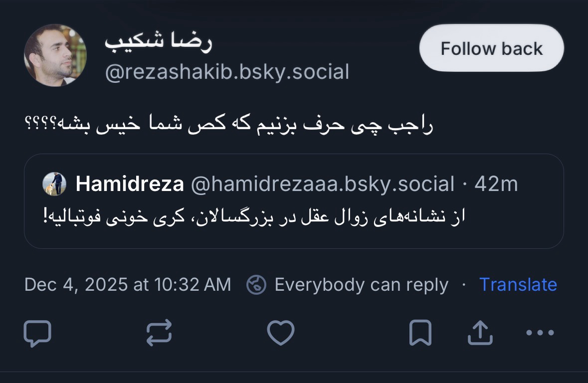Select the @hamidrezaaa.bsky.social handle
588x383 pixels.
(322, 185)
